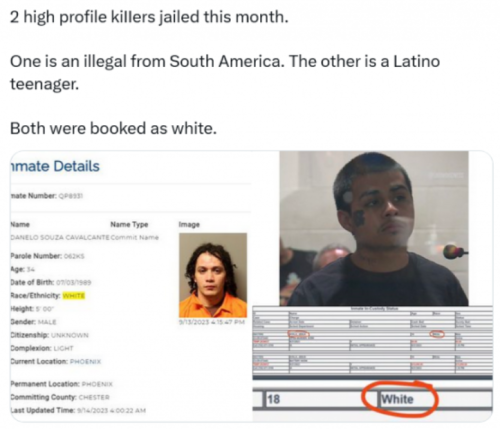Screen dimensions: 500x429
Task: Click the Last Updated Time line
Action: (x=78, y=410)
